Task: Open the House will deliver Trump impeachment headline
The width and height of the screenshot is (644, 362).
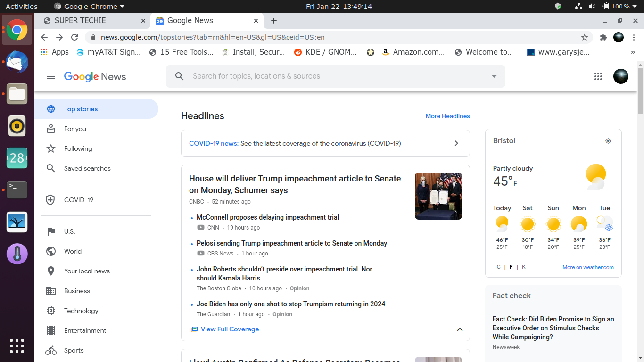Action: point(295,184)
